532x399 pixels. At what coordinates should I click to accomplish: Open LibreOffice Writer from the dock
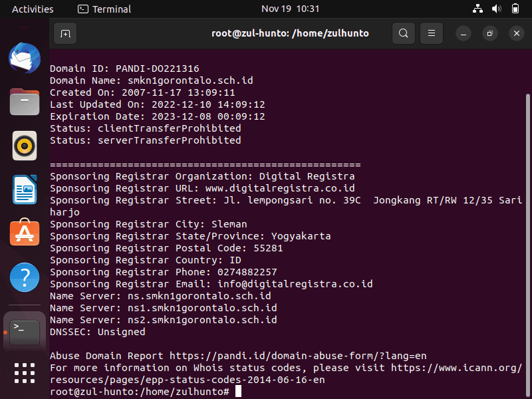pyautogui.click(x=25, y=190)
